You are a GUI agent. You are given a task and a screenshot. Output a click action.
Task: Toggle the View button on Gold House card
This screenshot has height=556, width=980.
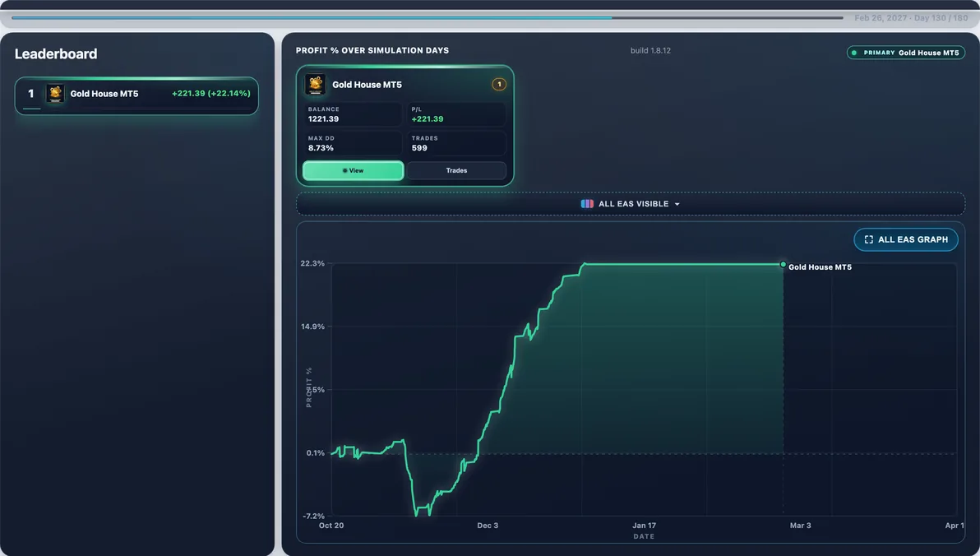(354, 171)
